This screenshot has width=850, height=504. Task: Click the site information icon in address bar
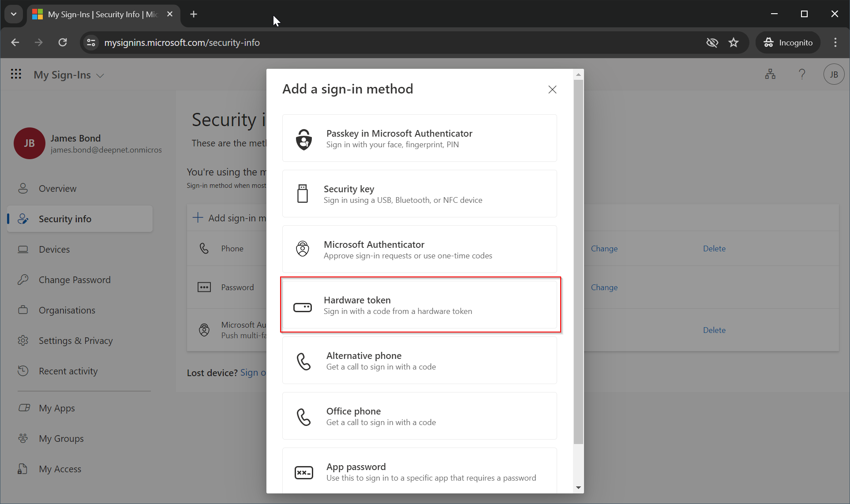91,42
